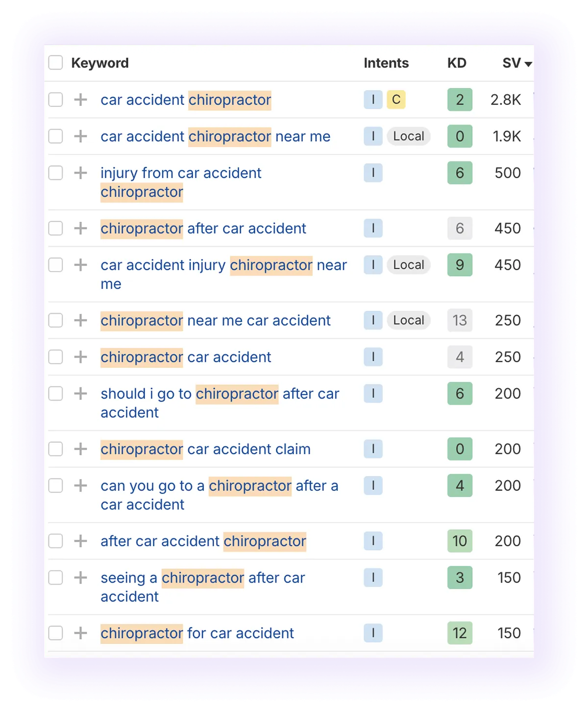
Task: Tick the checkbox for 'chiropractor car accident claim'
Action: [55, 449]
